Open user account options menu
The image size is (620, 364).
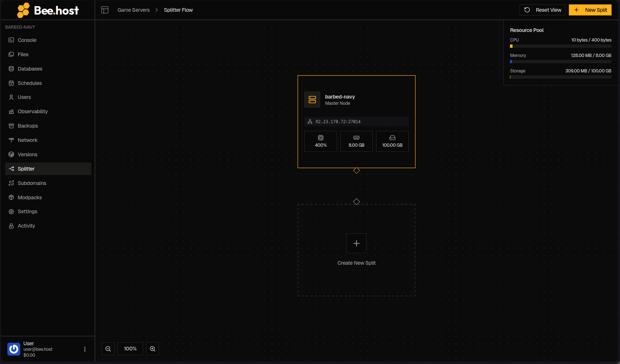pos(85,349)
